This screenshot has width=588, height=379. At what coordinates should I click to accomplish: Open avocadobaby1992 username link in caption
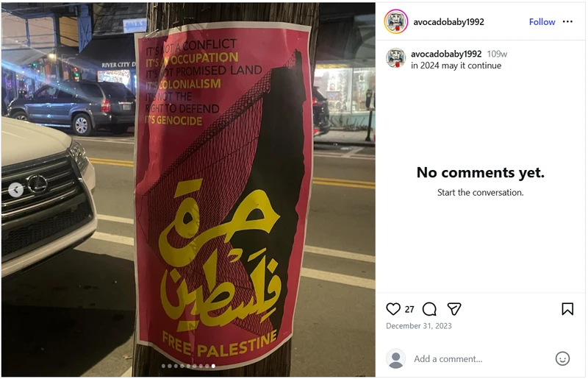click(446, 54)
